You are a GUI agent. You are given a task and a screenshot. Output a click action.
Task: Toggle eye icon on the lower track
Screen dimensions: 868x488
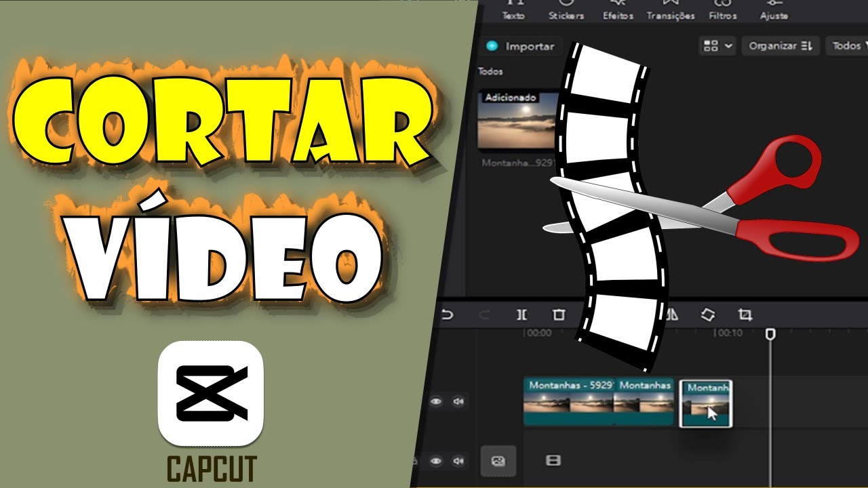pos(436,461)
